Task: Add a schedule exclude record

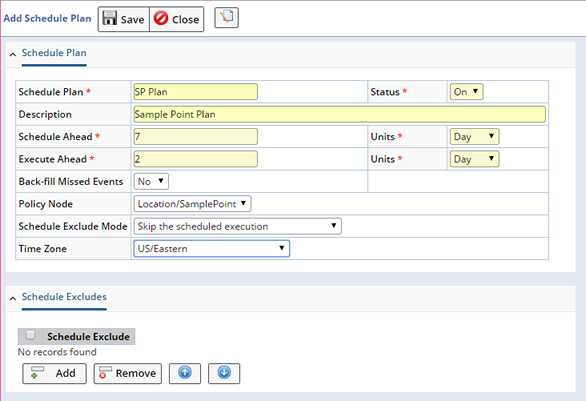Action: [54, 373]
